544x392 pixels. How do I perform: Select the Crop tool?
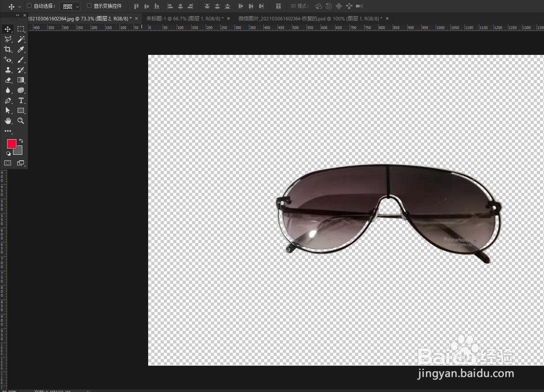pos(8,49)
